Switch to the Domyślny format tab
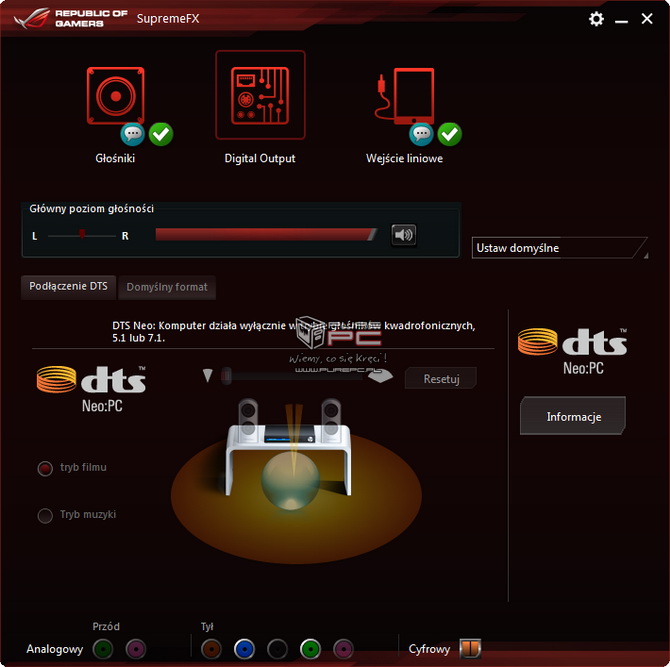 point(167,287)
